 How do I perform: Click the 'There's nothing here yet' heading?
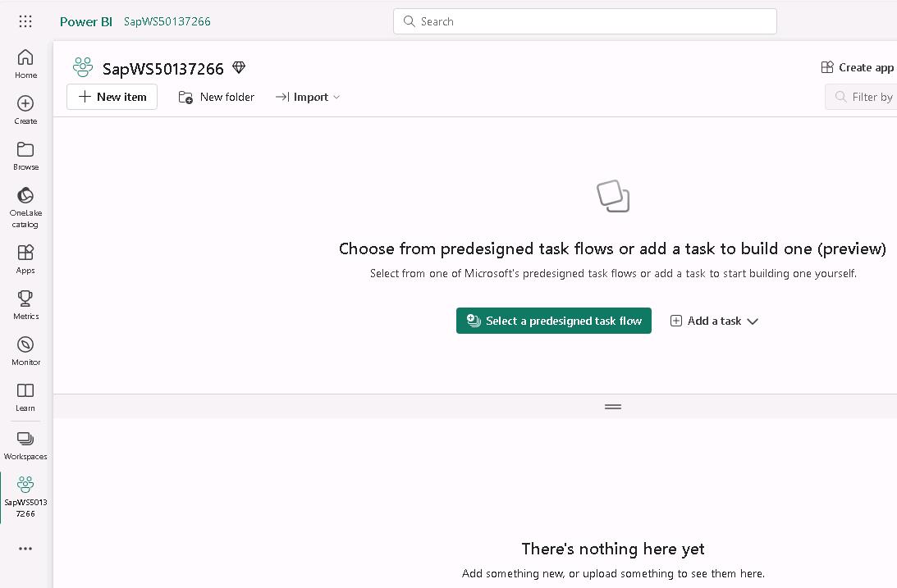pos(613,549)
